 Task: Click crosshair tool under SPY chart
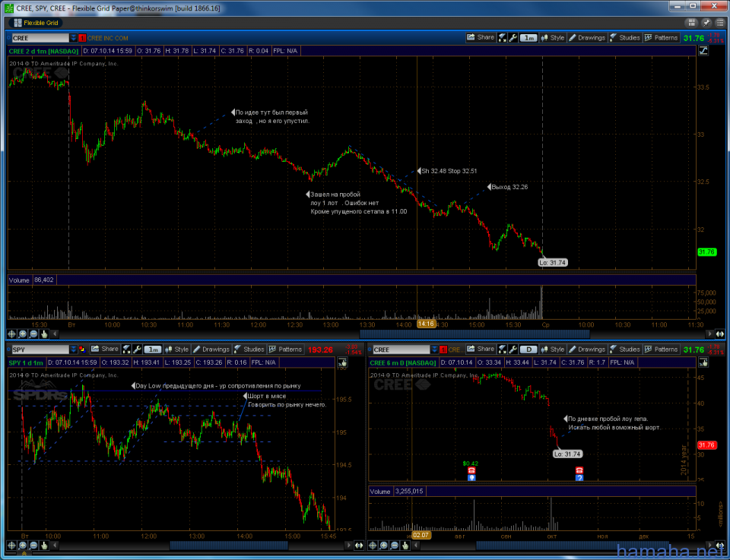coord(11,545)
